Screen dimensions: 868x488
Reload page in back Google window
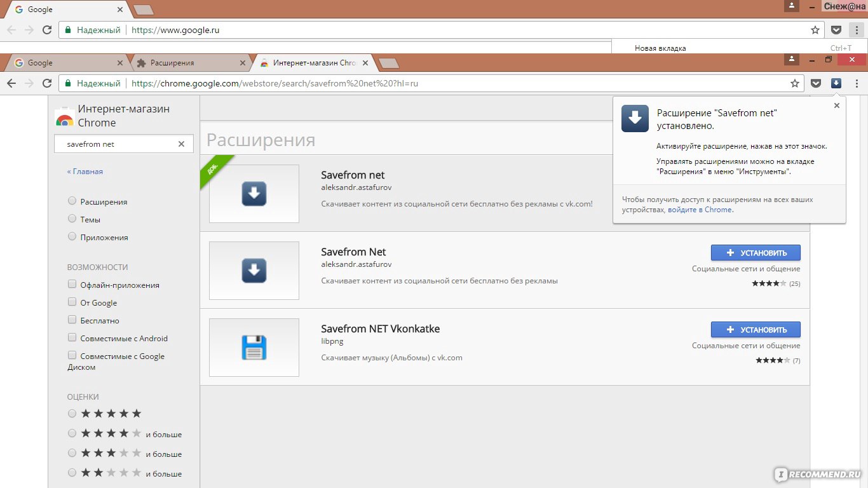point(46,30)
